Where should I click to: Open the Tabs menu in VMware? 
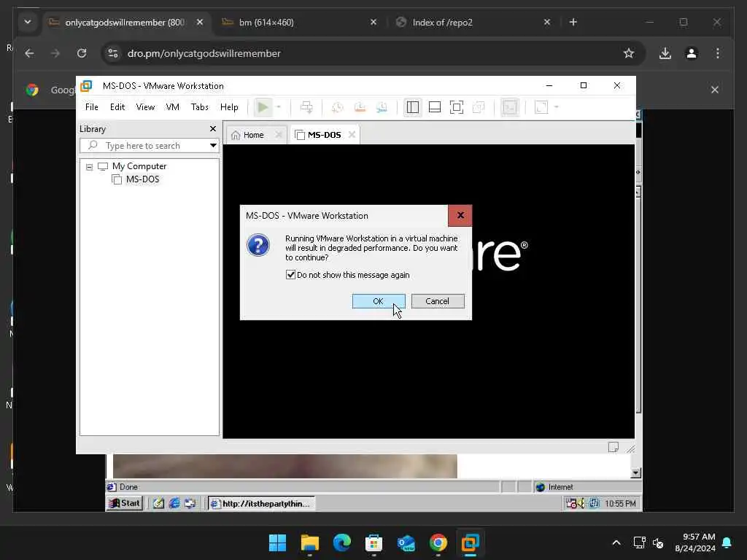[x=200, y=107]
